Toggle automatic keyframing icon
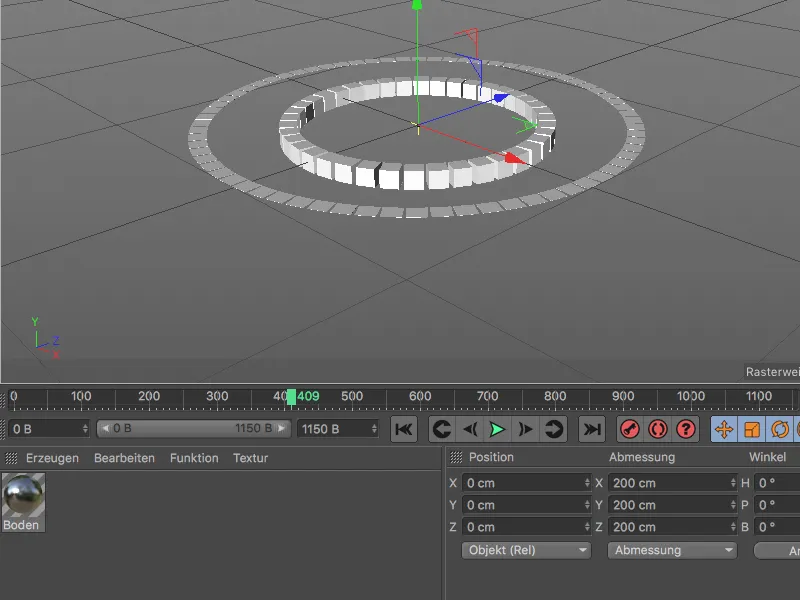 658,429
